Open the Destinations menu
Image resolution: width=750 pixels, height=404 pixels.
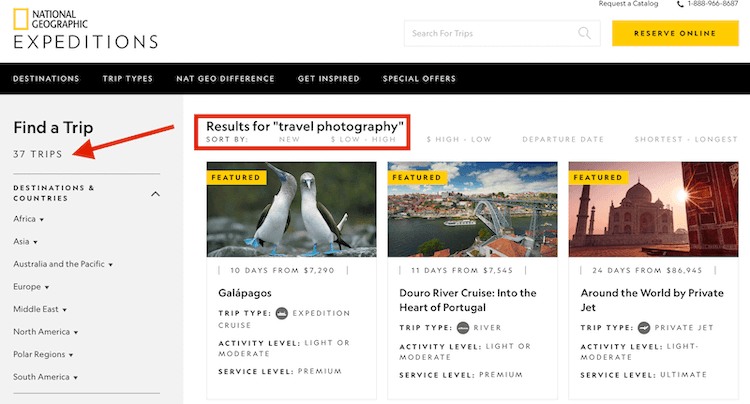pyautogui.click(x=47, y=79)
